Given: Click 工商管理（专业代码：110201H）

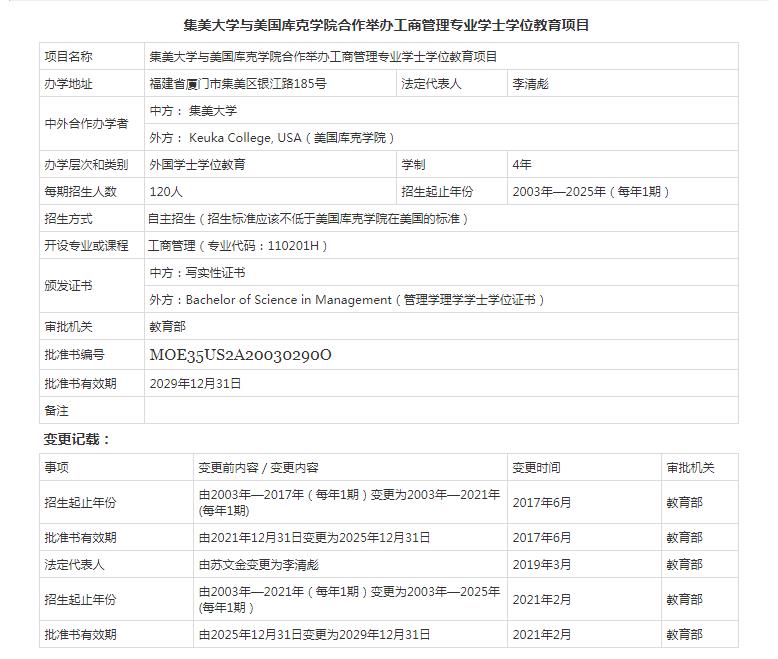Looking at the screenshot, I should [x=238, y=245].
